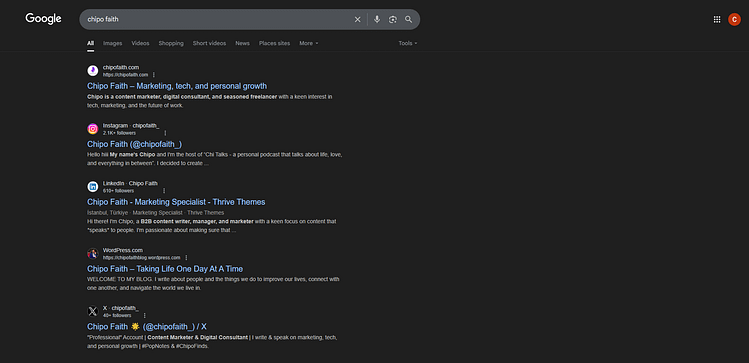This screenshot has width=749, height=363.
Task: Open the Google apps grid icon
Action: click(x=717, y=20)
